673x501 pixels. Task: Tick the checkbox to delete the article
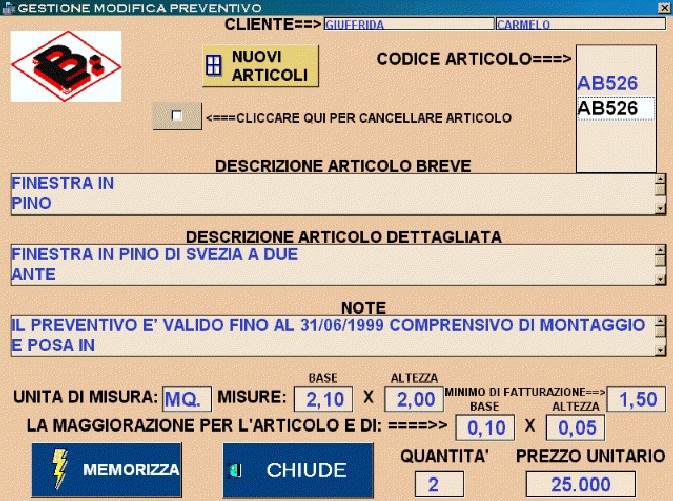click(177, 116)
